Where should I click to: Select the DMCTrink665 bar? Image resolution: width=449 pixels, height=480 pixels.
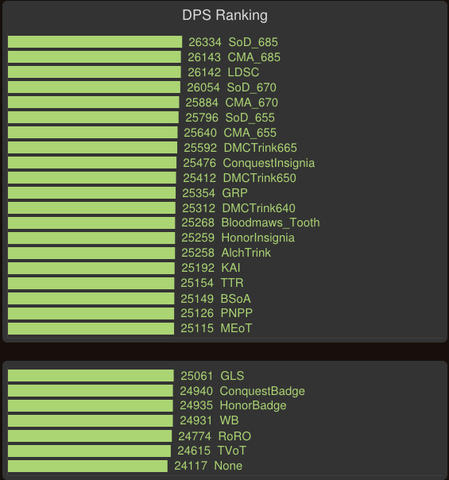tap(93, 148)
